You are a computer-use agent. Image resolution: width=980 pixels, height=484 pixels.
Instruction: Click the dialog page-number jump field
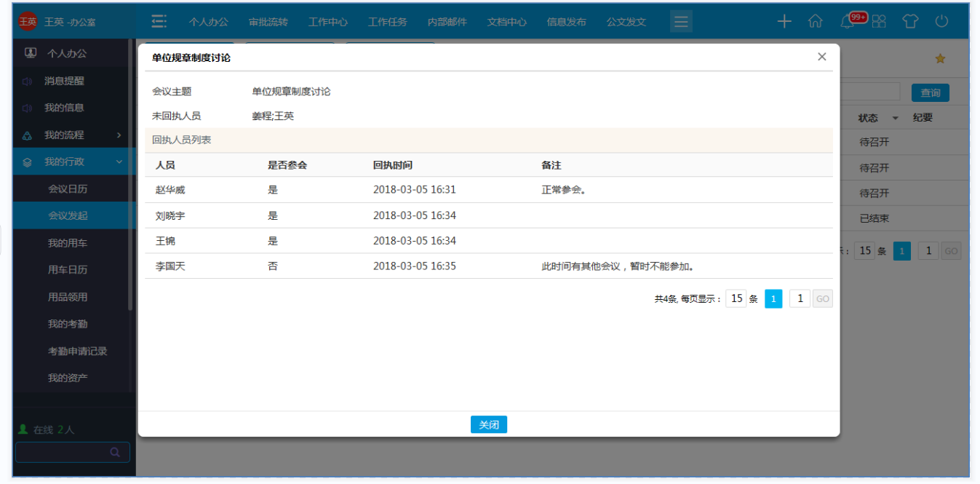[x=800, y=298]
